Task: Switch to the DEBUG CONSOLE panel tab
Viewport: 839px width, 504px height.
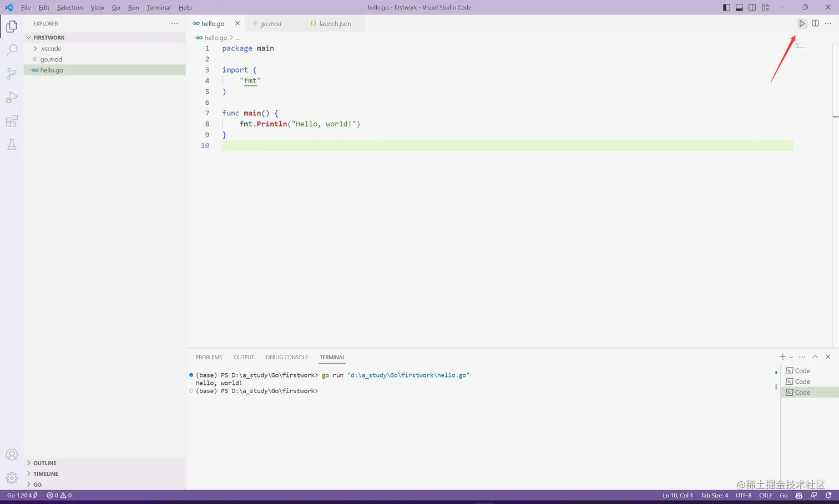Action: (x=287, y=357)
